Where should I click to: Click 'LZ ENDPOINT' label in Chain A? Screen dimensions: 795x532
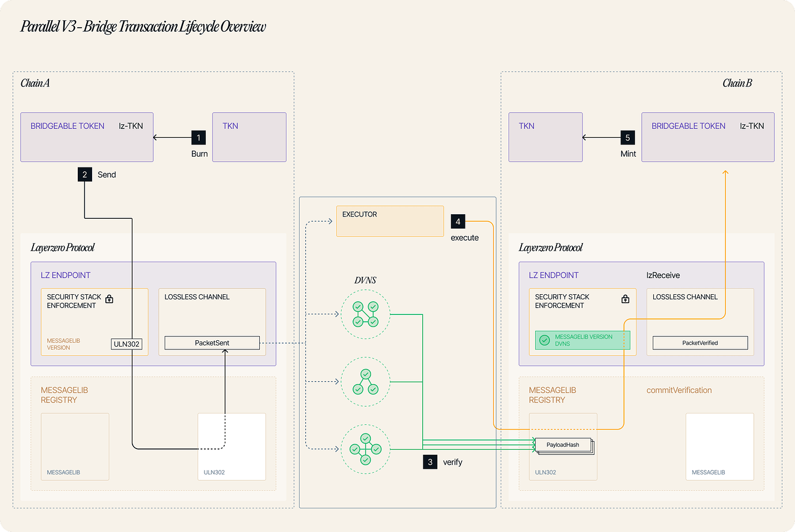pos(66,275)
